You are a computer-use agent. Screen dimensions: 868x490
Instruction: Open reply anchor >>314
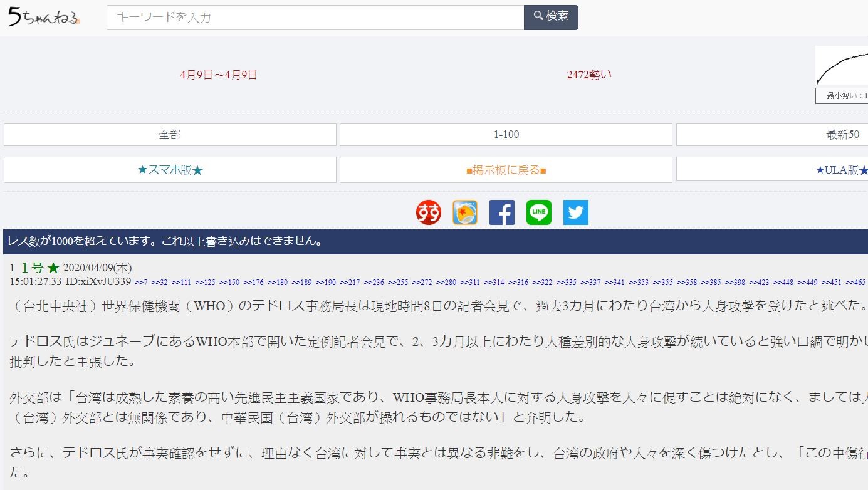click(x=494, y=282)
